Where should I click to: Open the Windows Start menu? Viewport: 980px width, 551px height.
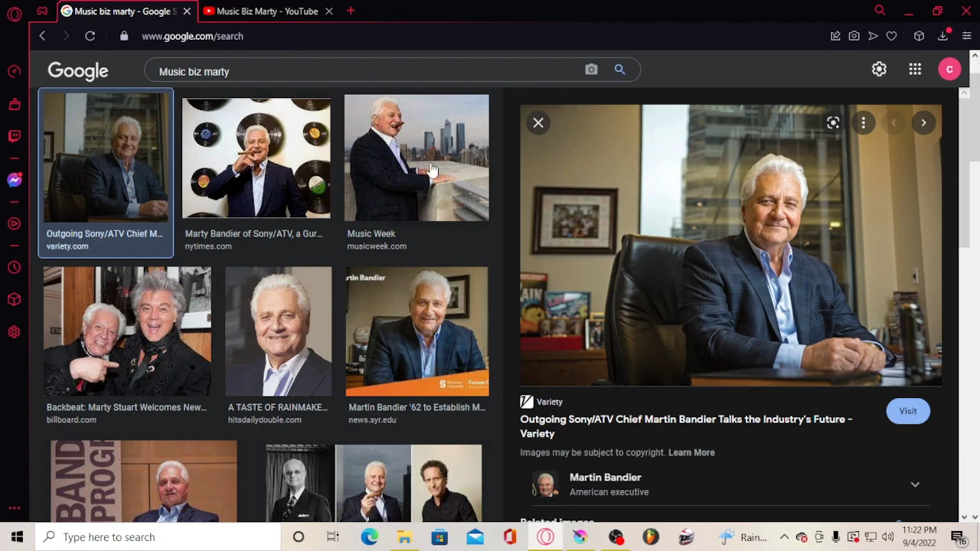click(17, 537)
